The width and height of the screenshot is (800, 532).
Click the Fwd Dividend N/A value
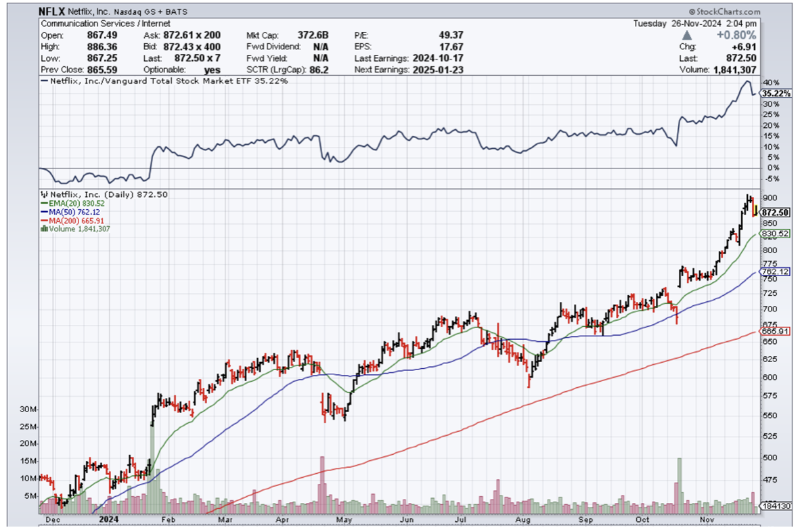(x=320, y=47)
